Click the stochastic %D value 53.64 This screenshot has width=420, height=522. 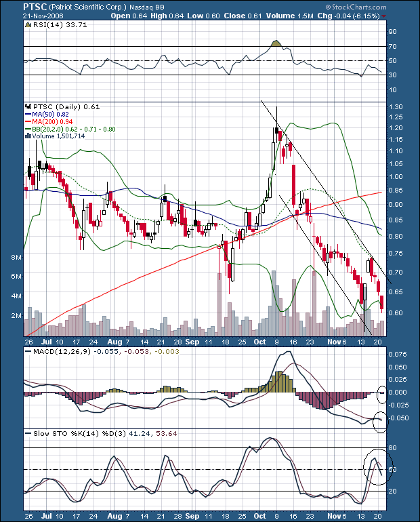point(166,433)
